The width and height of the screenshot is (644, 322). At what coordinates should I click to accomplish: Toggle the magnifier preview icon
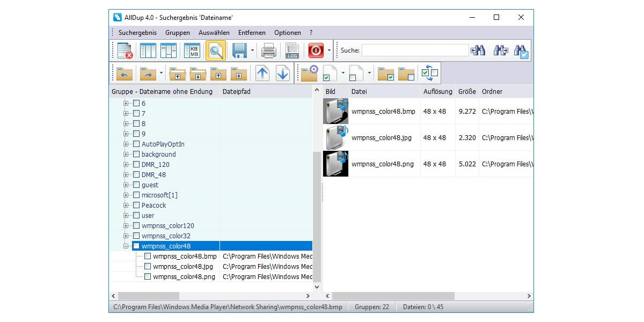click(x=216, y=50)
